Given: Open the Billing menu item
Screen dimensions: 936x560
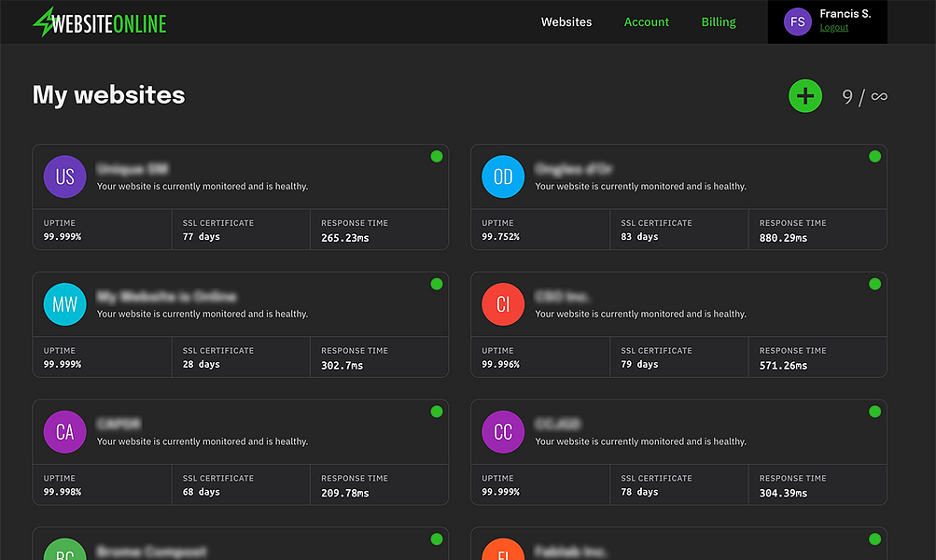Looking at the screenshot, I should pos(719,22).
